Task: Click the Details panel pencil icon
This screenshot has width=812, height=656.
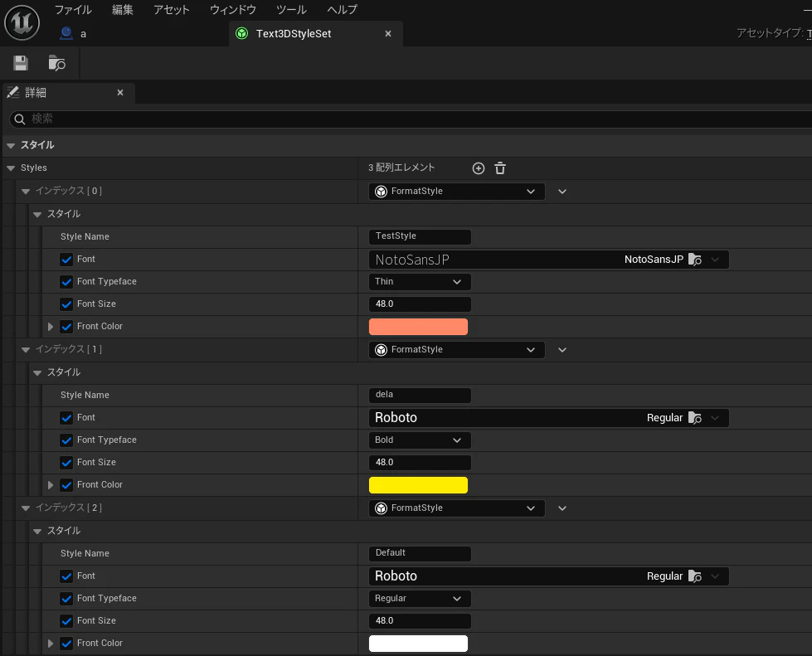Action: coord(13,92)
